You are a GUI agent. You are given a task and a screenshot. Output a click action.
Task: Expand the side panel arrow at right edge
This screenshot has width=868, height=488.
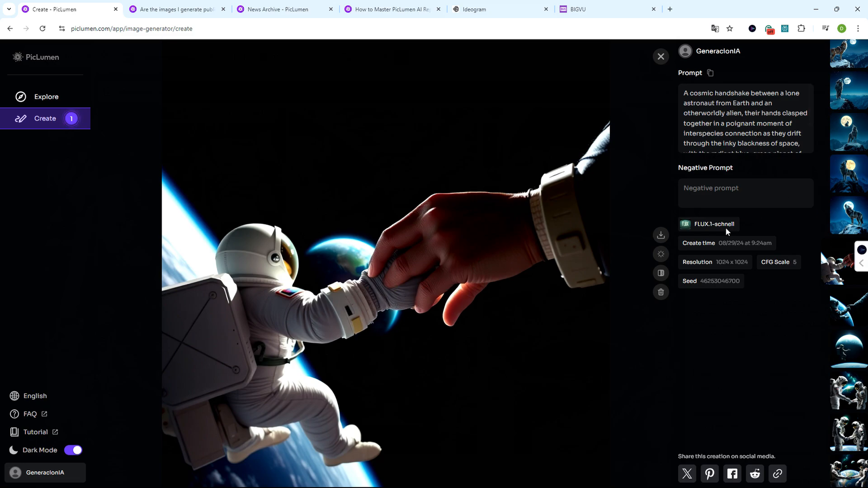(861, 262)
